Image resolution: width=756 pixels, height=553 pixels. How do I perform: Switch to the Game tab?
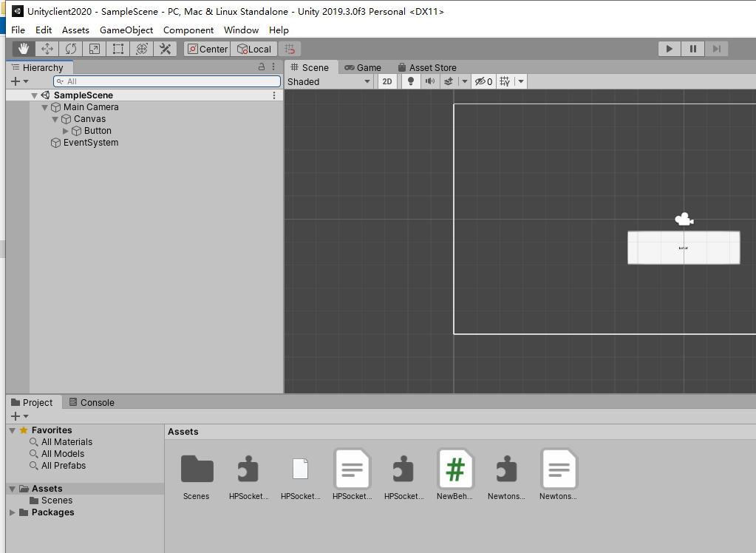(x=363, y=67)
